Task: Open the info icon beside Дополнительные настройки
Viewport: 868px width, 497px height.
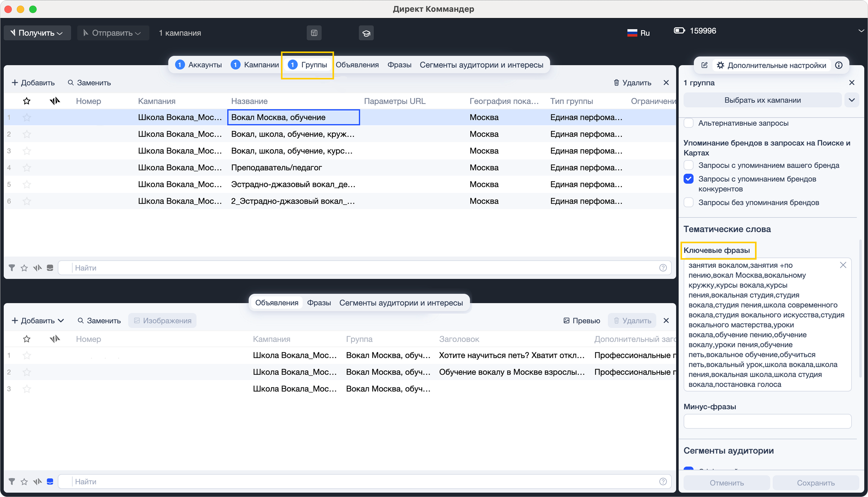Action: tap(839, 65)
